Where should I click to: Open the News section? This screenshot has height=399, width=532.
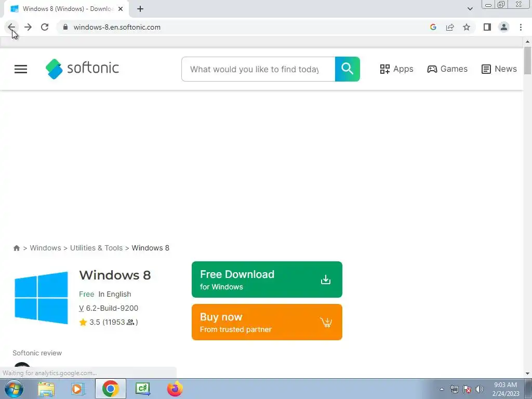[x=499, y=69]
